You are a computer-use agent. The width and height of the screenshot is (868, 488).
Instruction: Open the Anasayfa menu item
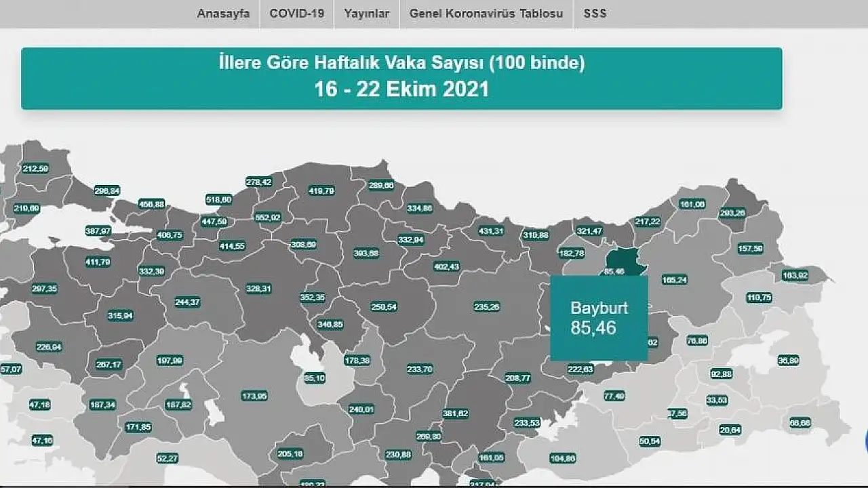(x=223, y=14)
